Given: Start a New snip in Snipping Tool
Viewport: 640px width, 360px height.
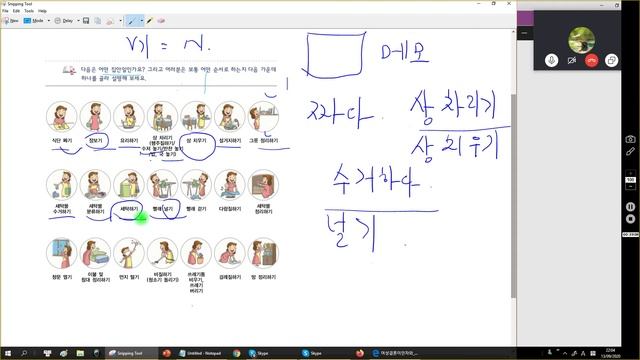Looking at the screenshot, I should click(x=11, y=20).
